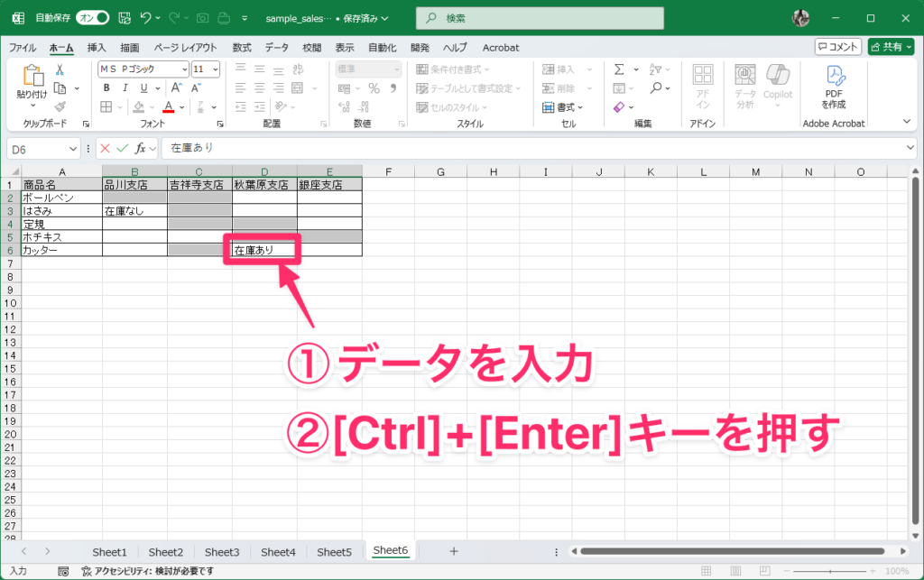The width and height of the screenshot is (924, 580).
Task: Click the AutoSum sigma icon
Action: (619, 69)
